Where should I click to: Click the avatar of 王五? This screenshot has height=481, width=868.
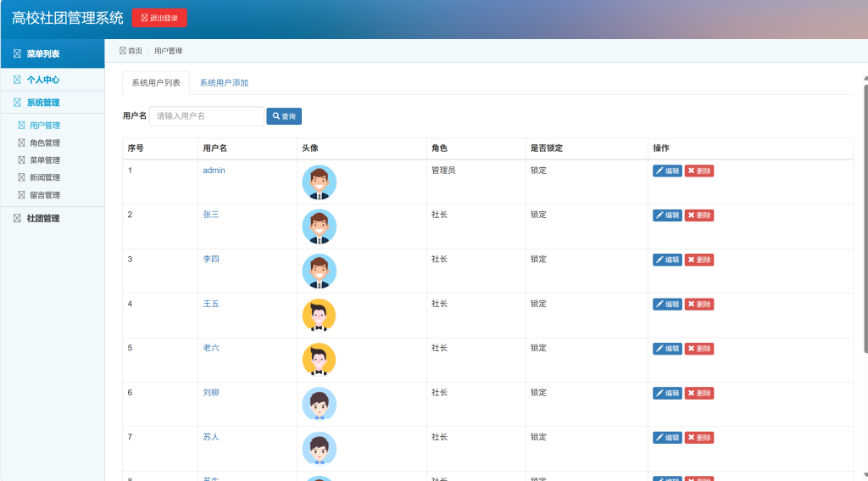[320, 316]
